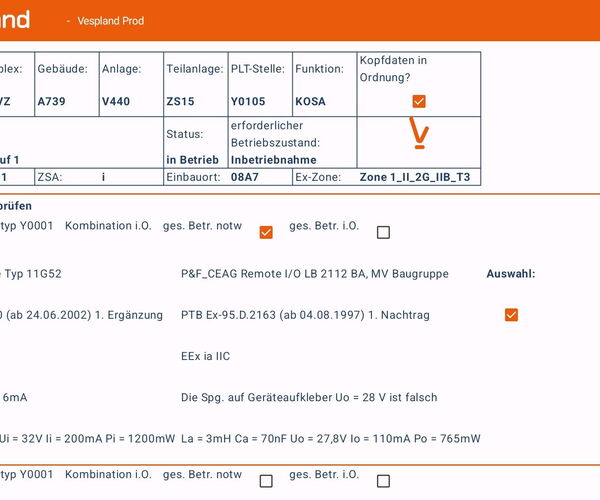Click the Ex-Zone value Zone 1_II_2G_IIB_T3
The height and width of the screenshot is (500, 600).
tap(414, 177)
